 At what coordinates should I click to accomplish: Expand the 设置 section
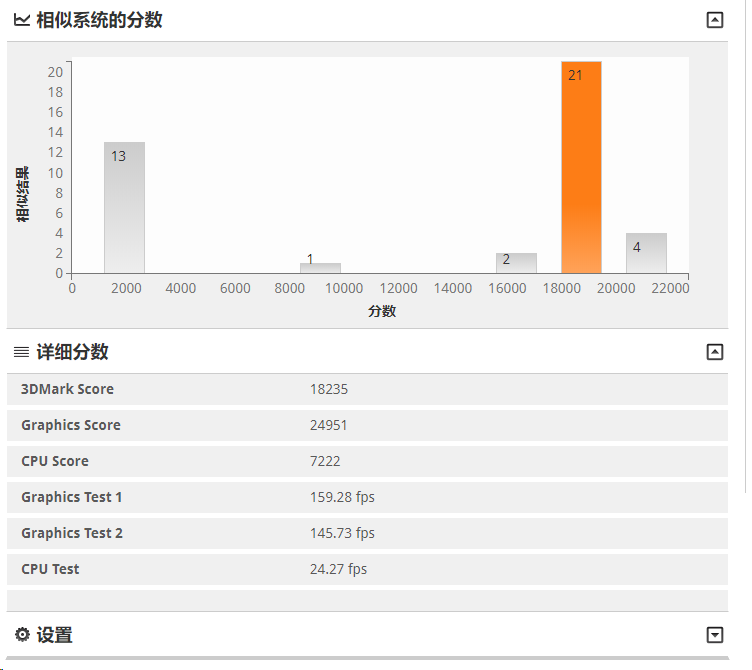715,635
